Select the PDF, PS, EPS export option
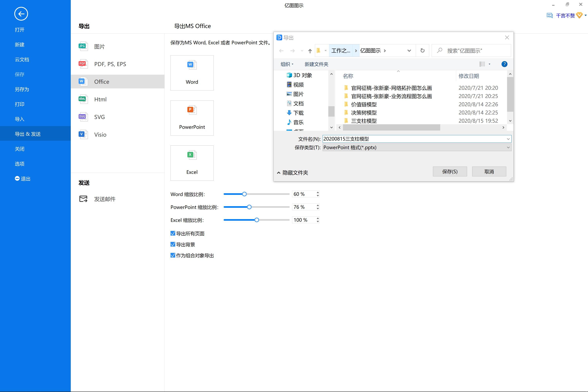 (110, 64)
